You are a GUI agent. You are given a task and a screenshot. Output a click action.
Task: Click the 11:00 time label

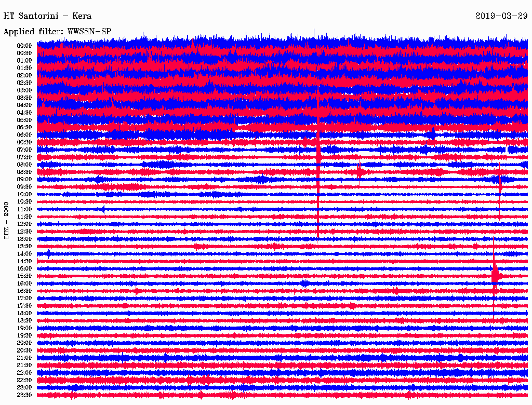(24, 209)
